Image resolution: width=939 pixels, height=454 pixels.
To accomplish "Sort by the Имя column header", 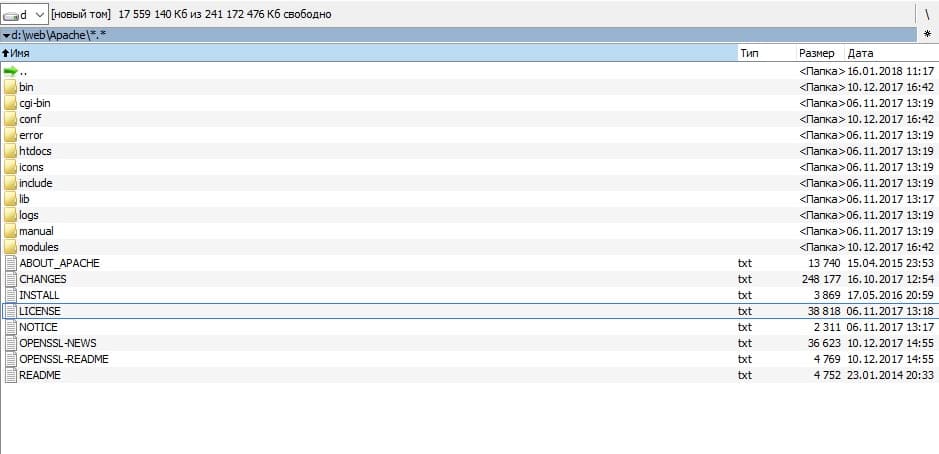I will 368,53.
